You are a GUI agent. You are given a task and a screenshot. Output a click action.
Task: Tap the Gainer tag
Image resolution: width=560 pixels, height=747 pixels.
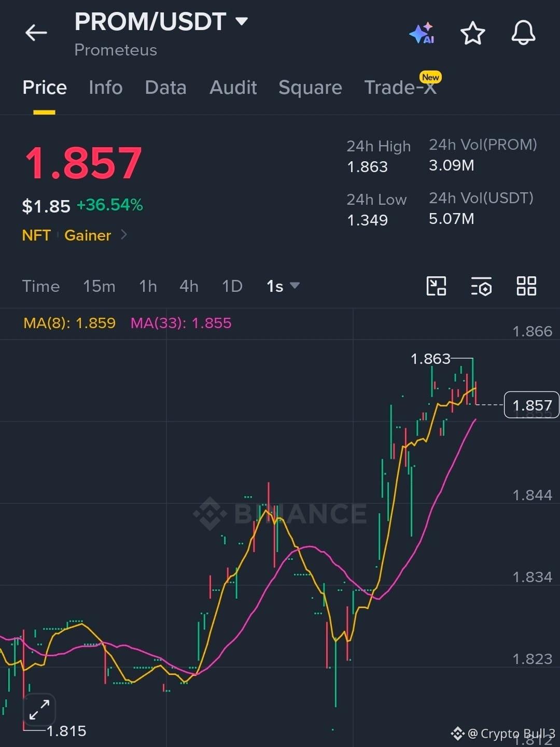(x=88, y=235)
